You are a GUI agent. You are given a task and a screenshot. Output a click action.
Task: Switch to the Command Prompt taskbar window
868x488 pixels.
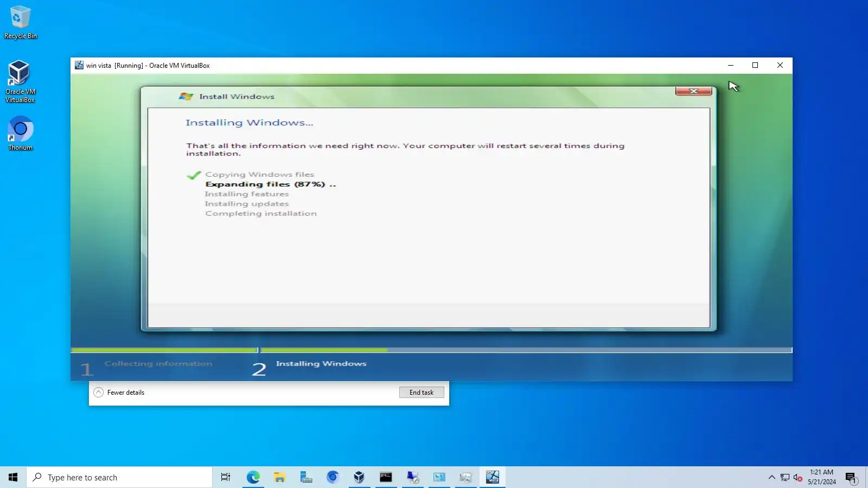point(386,477)
